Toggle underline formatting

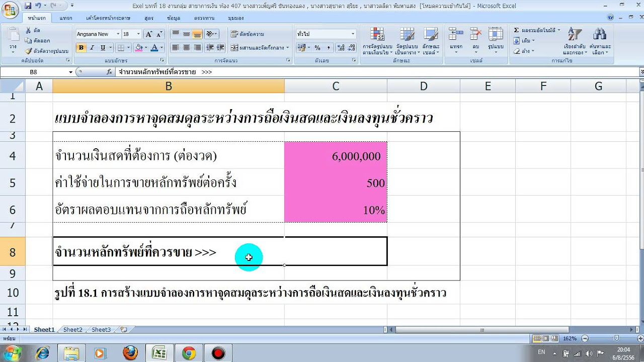coord(103,48)
